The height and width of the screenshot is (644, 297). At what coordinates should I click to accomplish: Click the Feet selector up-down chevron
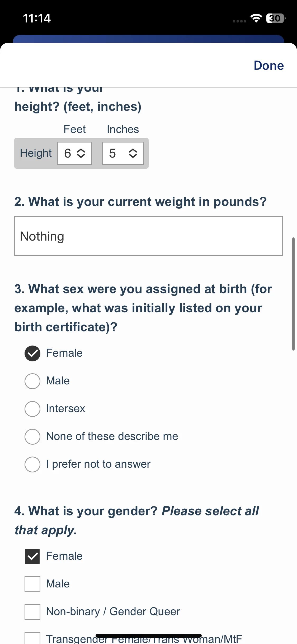pyautogui.click(x=81, y=153)
